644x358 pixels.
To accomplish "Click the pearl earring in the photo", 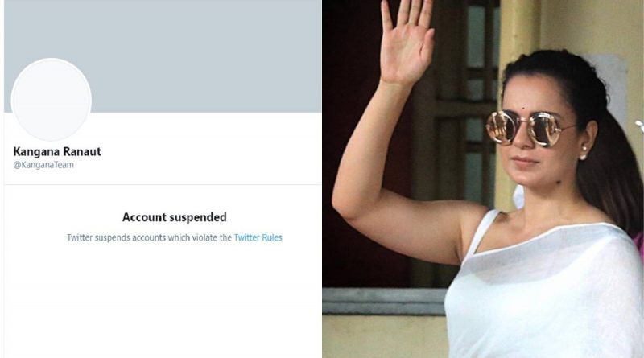I will tap(582, 156).
